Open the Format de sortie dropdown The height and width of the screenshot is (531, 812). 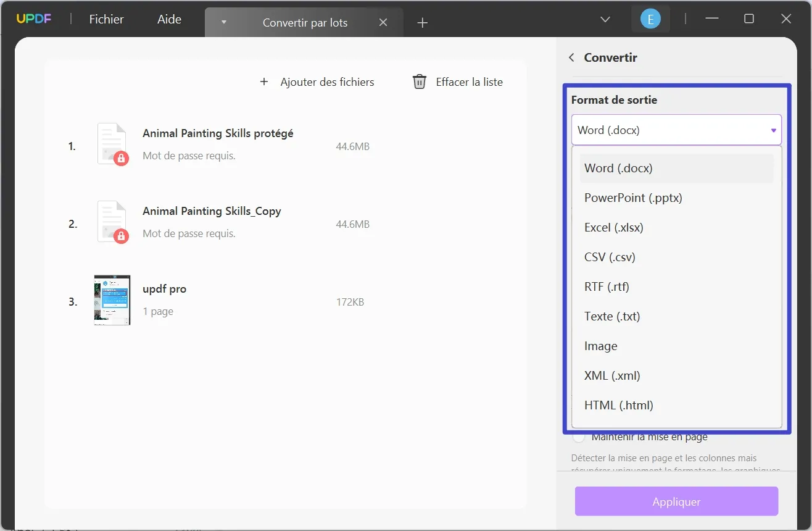click(x=676, y=130)
